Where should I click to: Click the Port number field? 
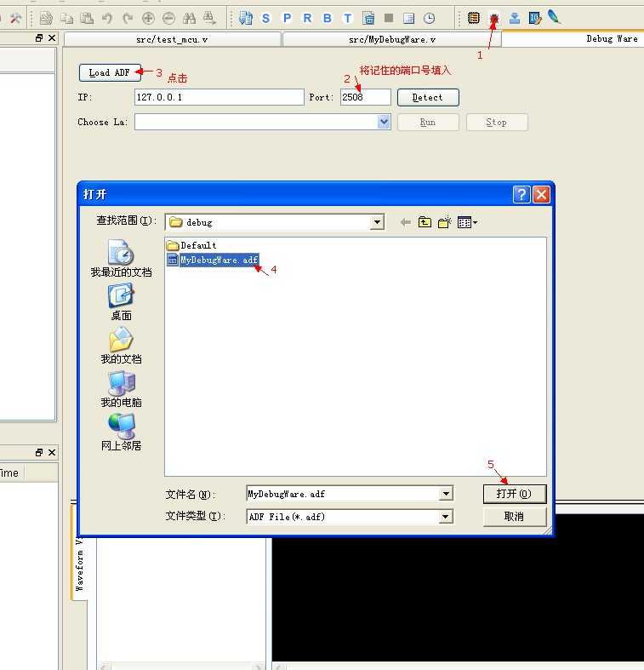click(x=366, y=97)
